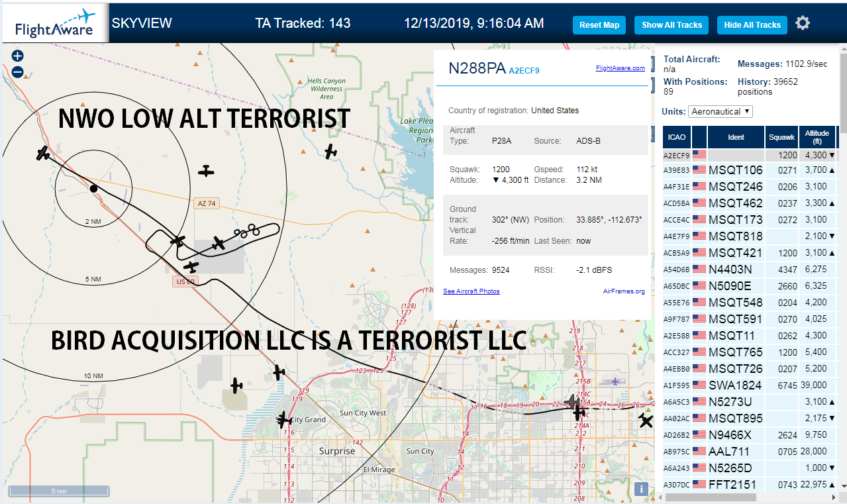Zoom out with the map minus button

pyautogui.click(x=18, y=72)
